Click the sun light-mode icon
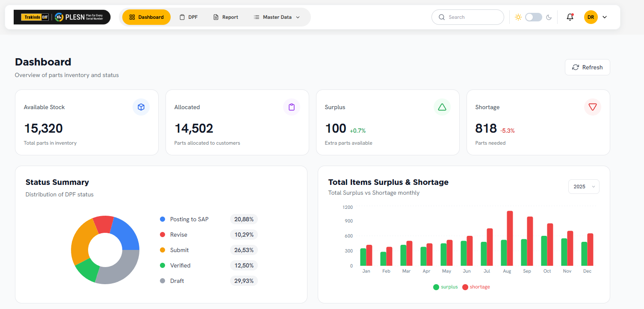 pyautogui.click(x=518, y=17)
